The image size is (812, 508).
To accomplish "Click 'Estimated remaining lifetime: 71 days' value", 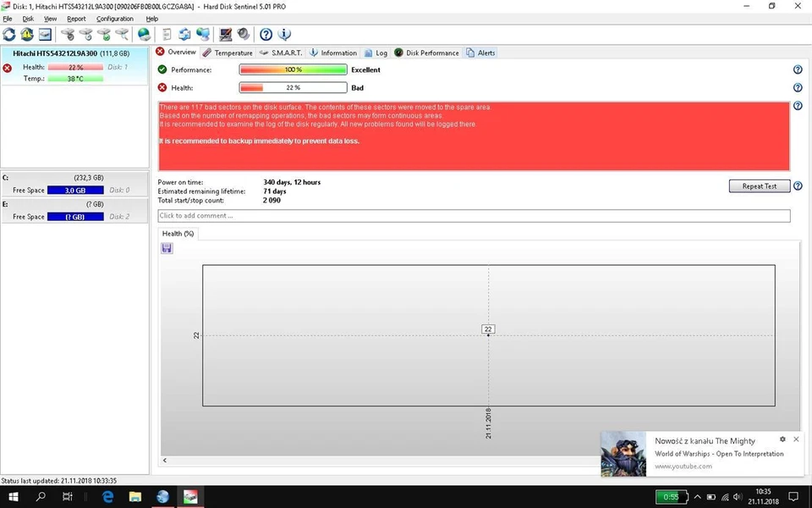I will click(274, 191).
